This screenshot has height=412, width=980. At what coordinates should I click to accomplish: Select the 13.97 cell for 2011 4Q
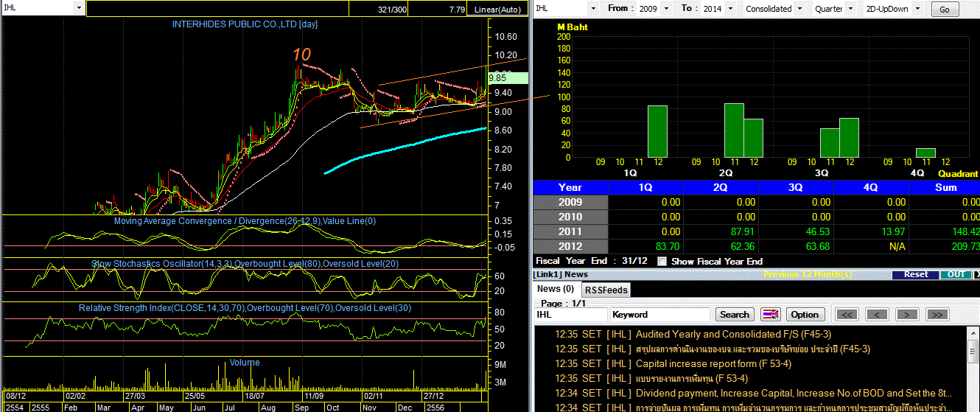872,231
